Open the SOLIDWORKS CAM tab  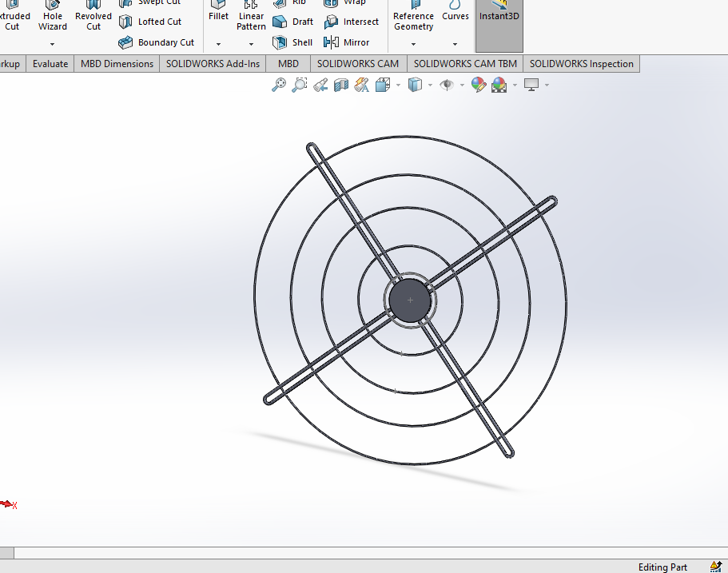point(358,64)
